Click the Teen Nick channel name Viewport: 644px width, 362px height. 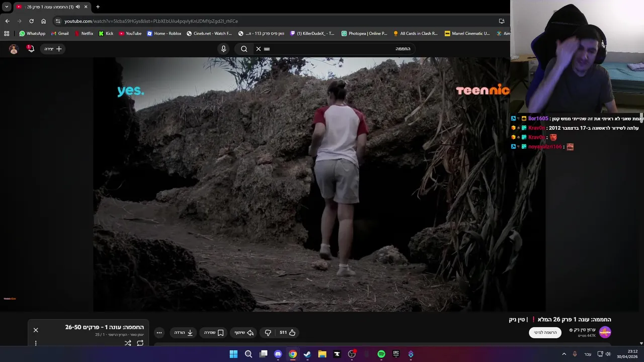point(584,330)
